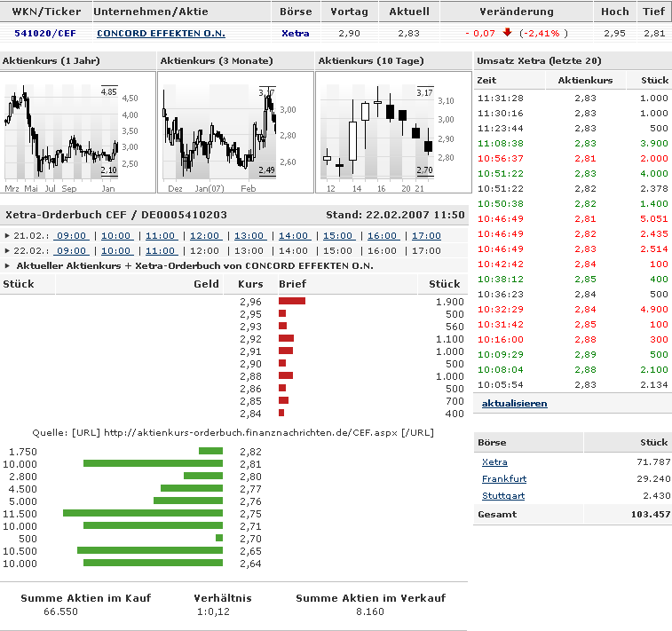Viewport: 672px width, 631px height.
Task: Click the Gesamt total 103.457
Action: point(650,514)
